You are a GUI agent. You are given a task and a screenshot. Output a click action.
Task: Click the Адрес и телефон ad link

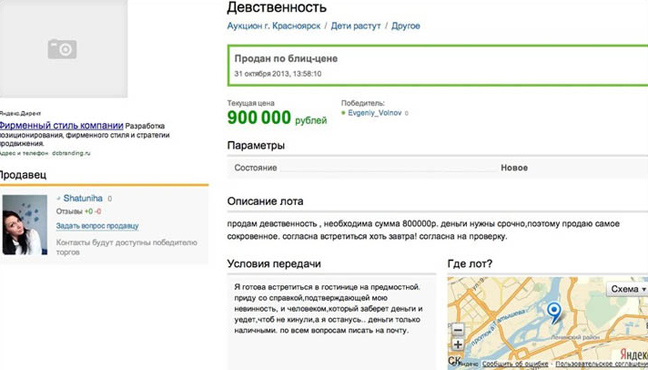click(x=24, y=153)
